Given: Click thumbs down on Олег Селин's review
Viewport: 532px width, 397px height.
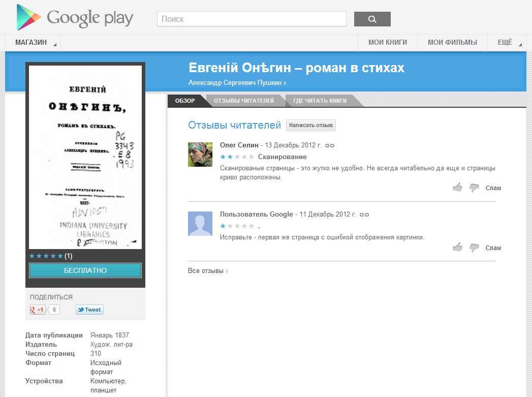Looking at the screenshot, I should [x=474, y=188].
